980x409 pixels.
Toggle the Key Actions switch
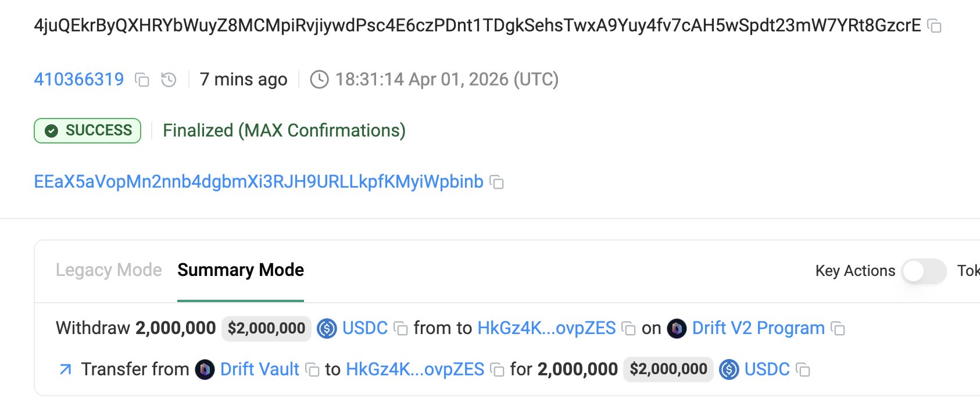924,271
